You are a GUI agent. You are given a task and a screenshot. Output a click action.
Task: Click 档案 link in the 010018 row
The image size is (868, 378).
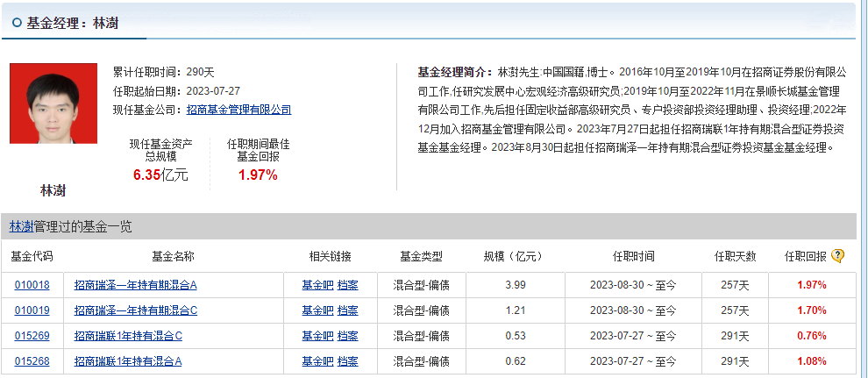tap(348, 286)
